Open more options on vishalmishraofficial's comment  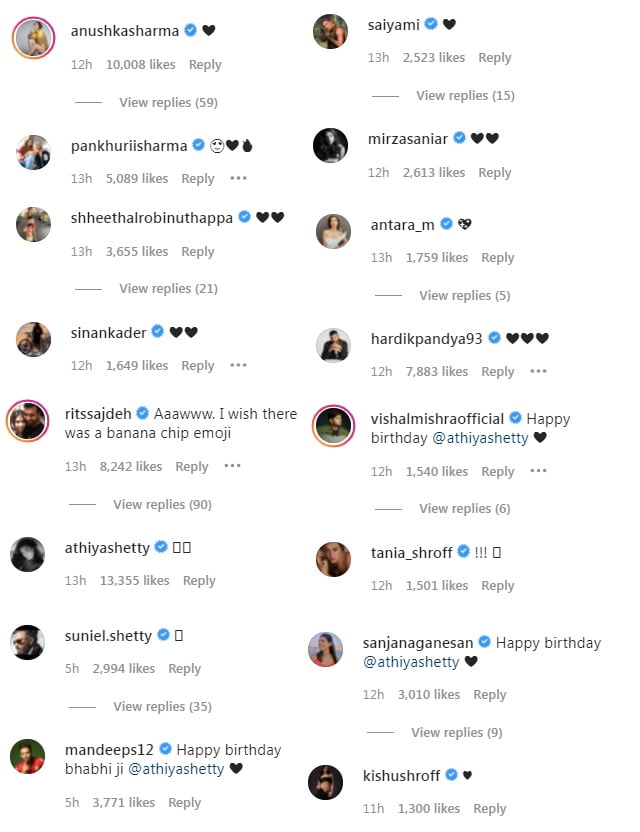538,471
